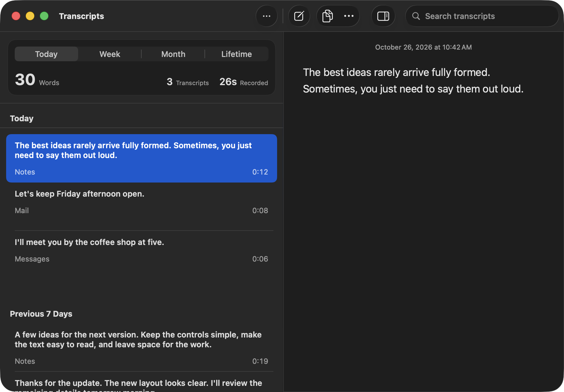Click the Messages source label
Screen dimensions: 564x392
tap(32, 259)
